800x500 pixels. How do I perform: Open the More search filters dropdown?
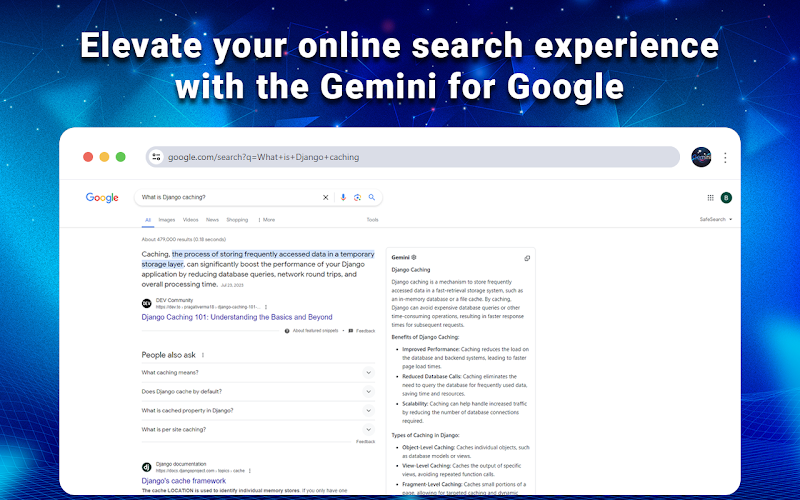[x=266, y=220]
